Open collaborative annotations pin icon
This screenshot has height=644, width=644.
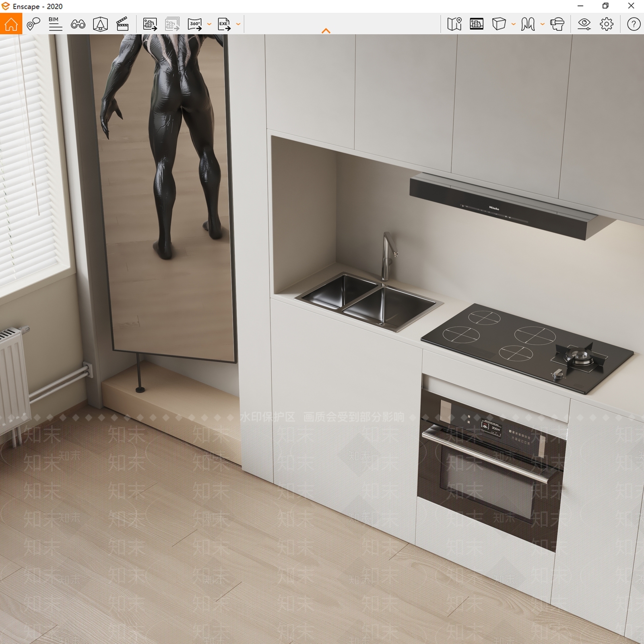point(33,24)
